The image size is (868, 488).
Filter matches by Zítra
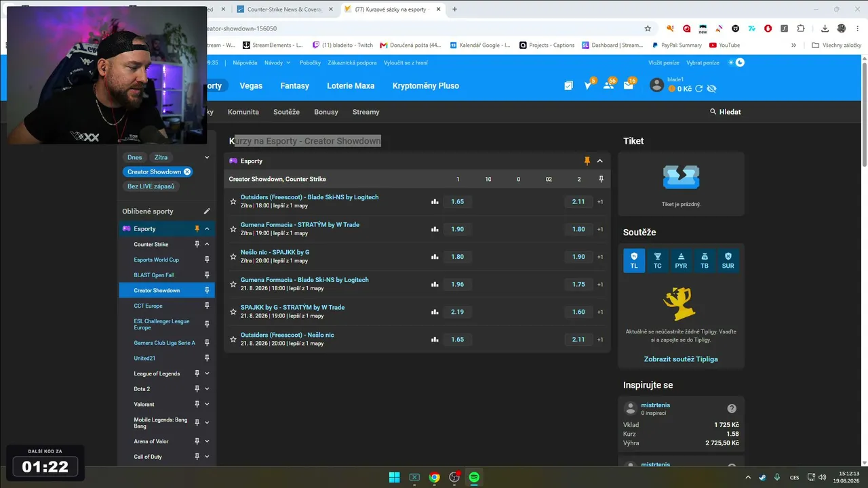pyautogui.click(x=161, y=157)
